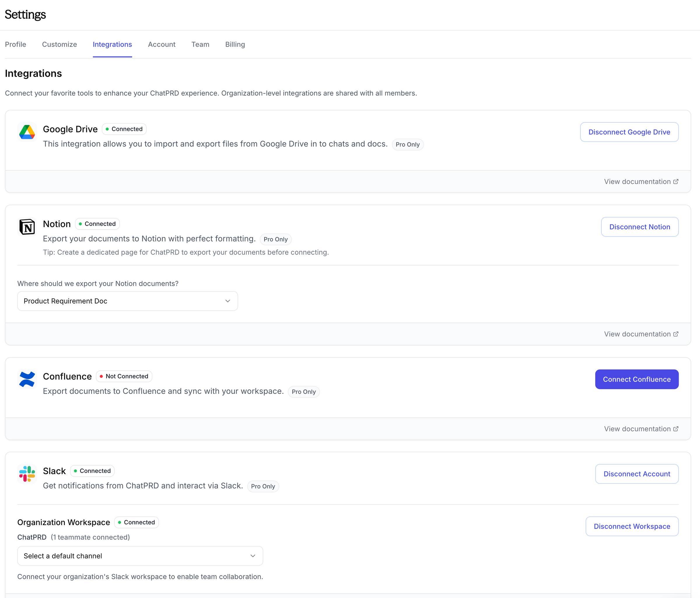Viewport: 700px width, 598px height.
Task: Click the Slack logo icon
Action: [27, 474]
